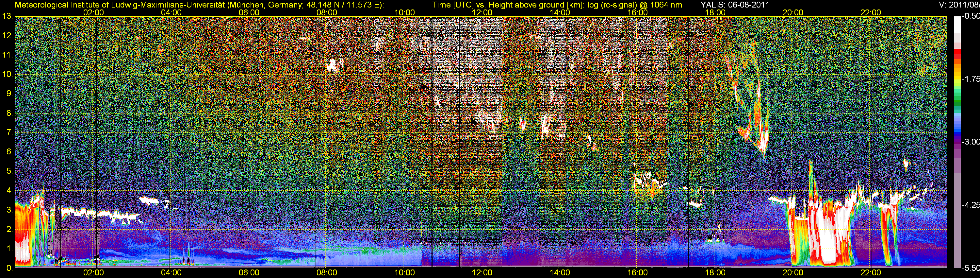Click the 06:00 label on lower time axis

click(249, 273)
